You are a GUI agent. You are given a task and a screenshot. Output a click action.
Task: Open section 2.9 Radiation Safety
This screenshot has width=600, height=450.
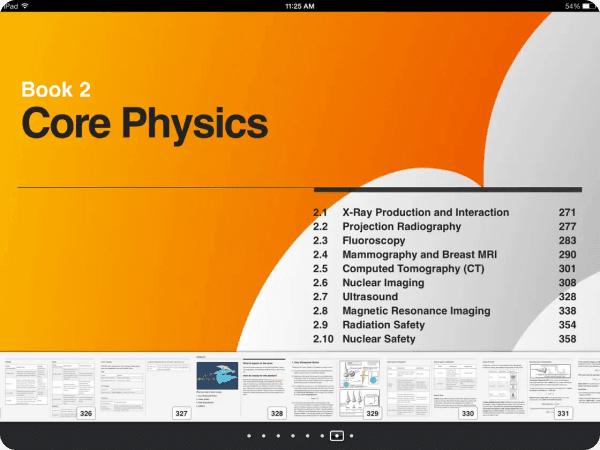coord(383,325)
